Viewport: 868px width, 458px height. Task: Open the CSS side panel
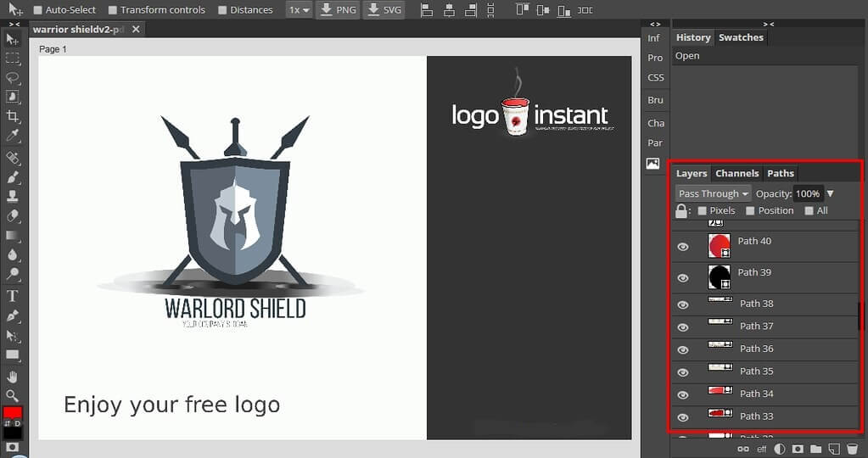click(655, 77)
